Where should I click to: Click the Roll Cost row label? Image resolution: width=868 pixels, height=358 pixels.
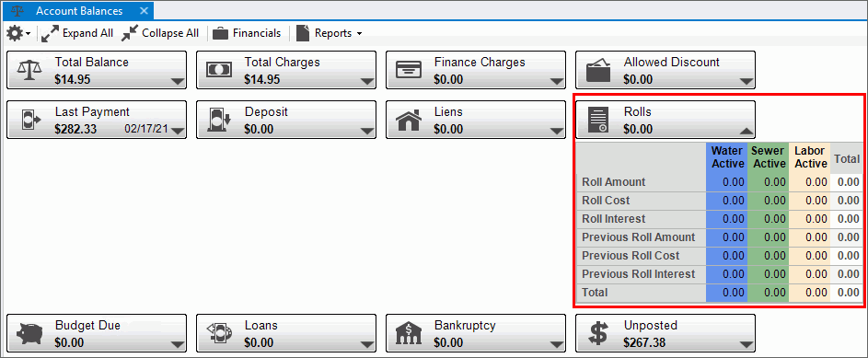pyautogui.click(x=606, y=201)
